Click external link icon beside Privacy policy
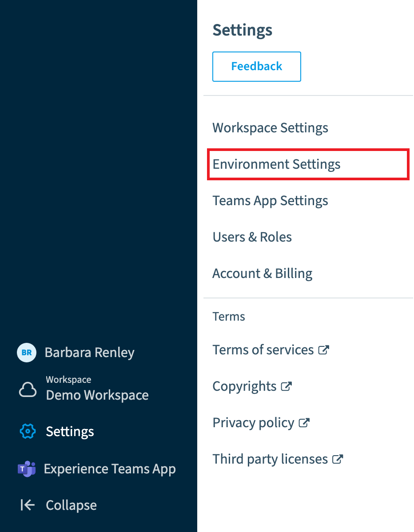414x532 pixels. [304, 422]
